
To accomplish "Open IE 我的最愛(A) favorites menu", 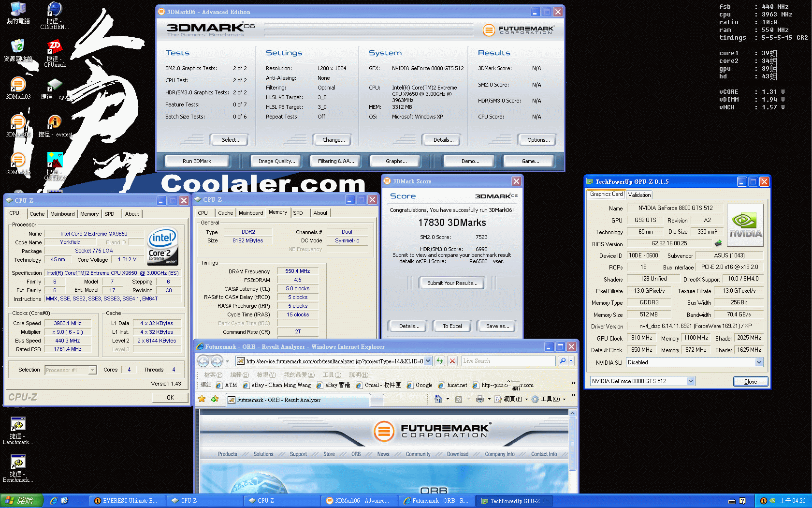I will 299,375.
